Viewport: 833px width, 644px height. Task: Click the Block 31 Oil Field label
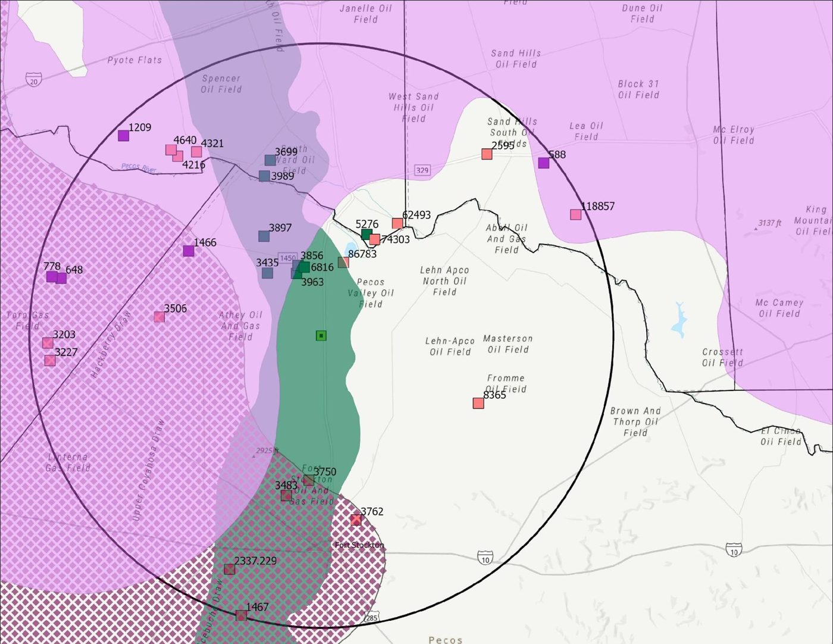[x=638, y=89]
